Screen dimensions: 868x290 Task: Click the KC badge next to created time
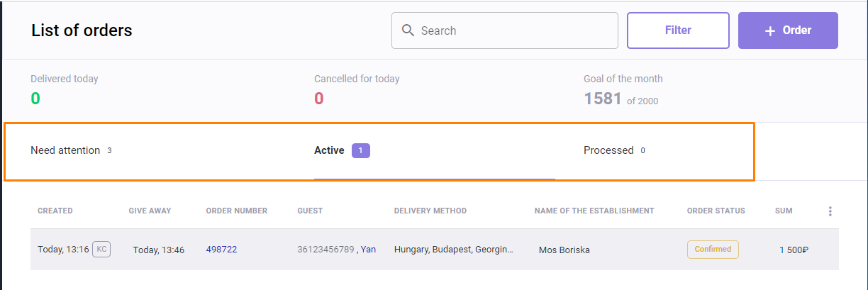click(101, 250)
